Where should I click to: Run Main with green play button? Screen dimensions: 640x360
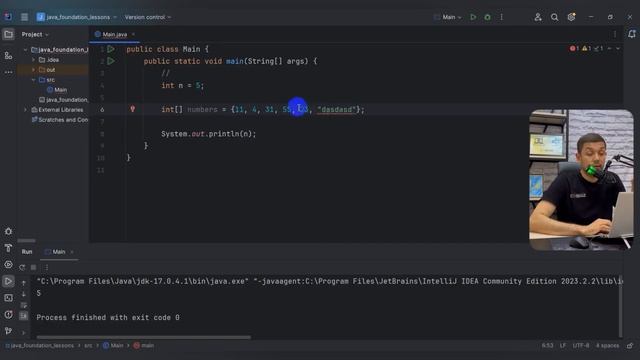473,17
